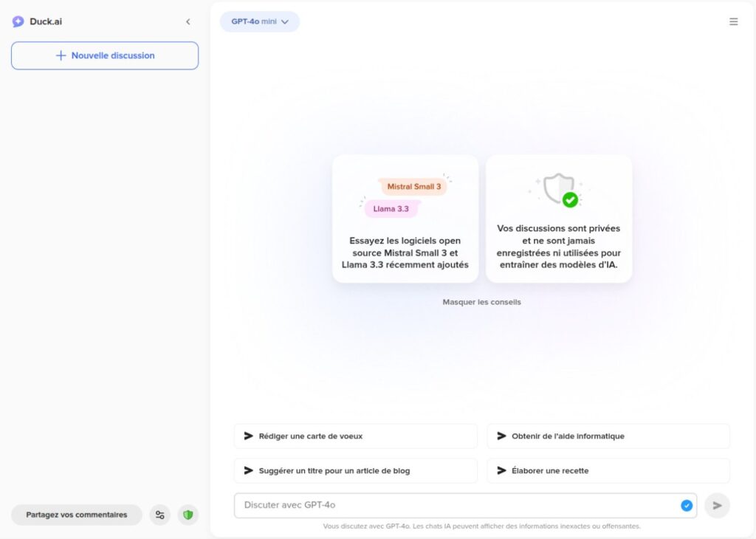Click the blue checkmark icon in input field

687,505
